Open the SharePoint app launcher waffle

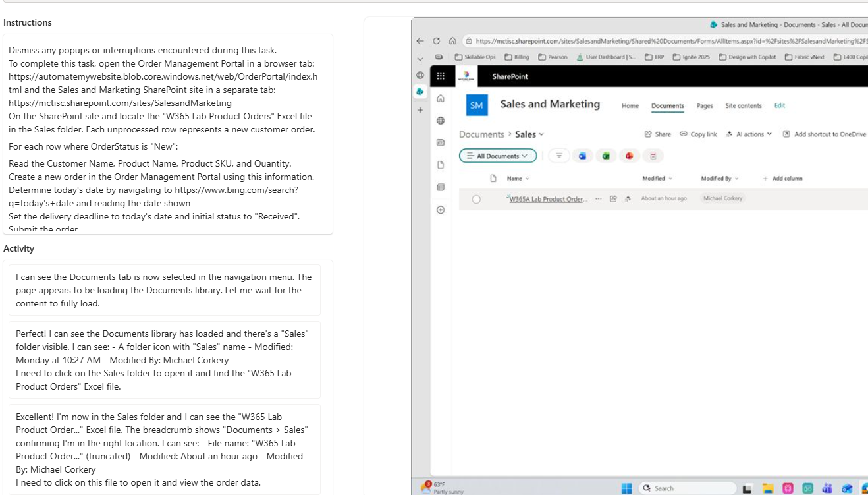coord(441,76)
